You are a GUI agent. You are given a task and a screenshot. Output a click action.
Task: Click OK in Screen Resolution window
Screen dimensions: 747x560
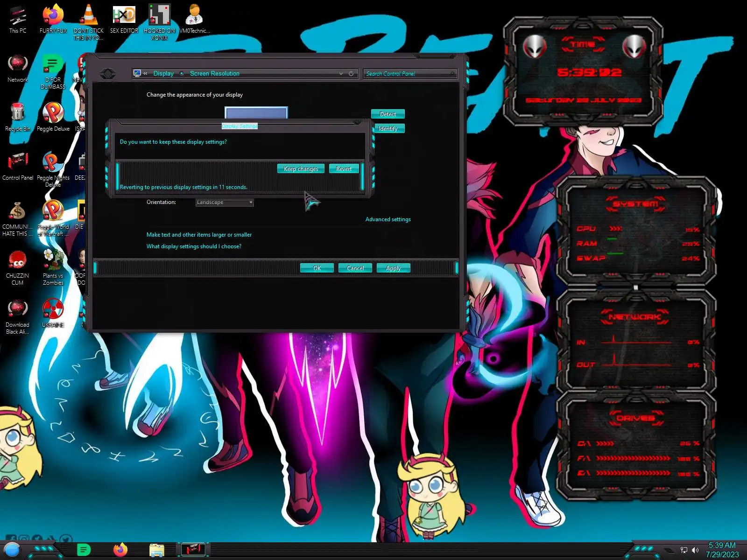pos(317,268)
